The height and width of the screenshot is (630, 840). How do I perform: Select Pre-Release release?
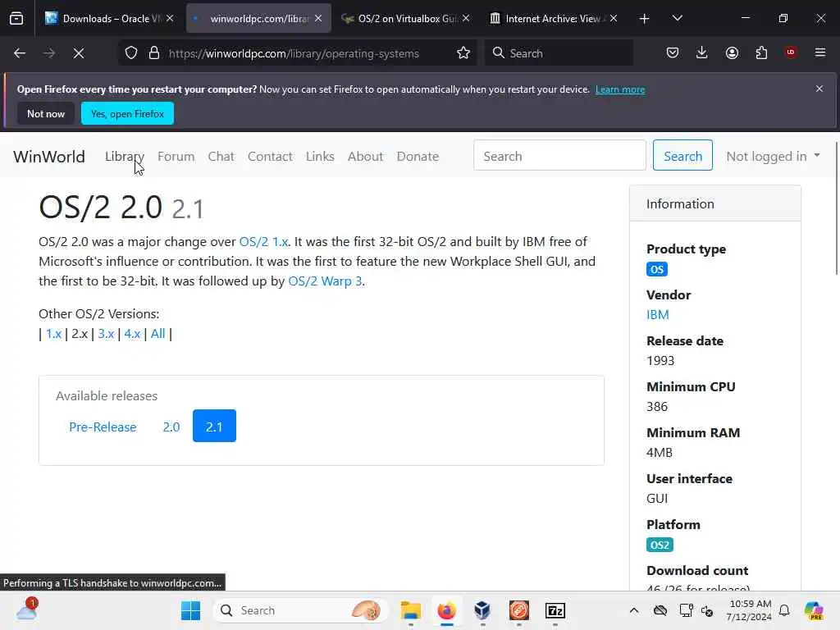[x=103, y=427]
